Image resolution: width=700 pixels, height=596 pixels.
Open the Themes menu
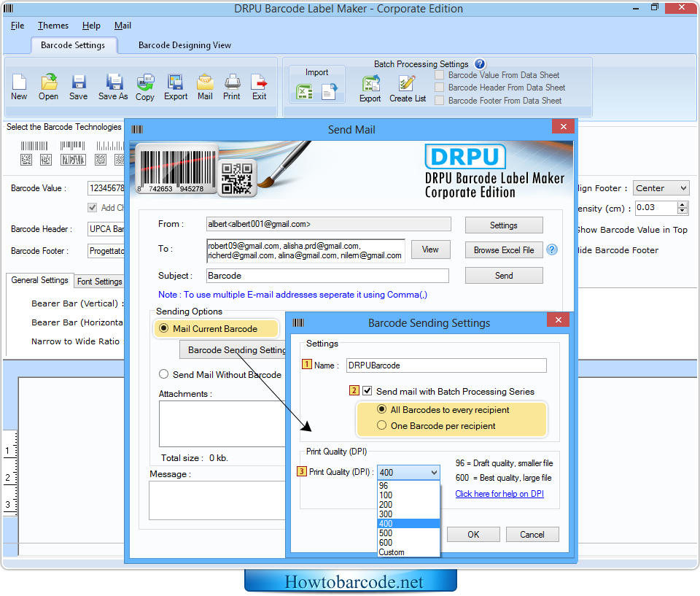pyautogui.click(x=53, y=26)
